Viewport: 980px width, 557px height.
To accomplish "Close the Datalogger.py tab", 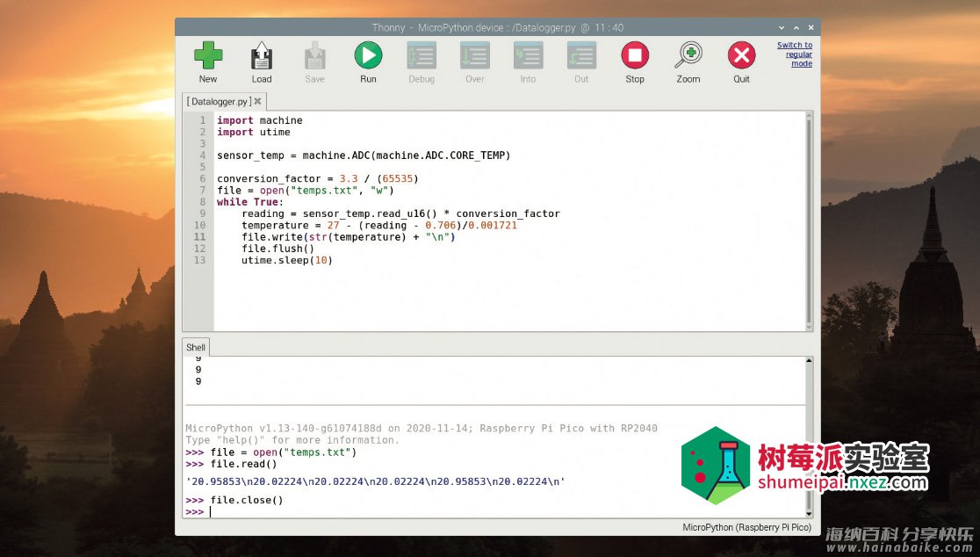I will pos(257,101).
